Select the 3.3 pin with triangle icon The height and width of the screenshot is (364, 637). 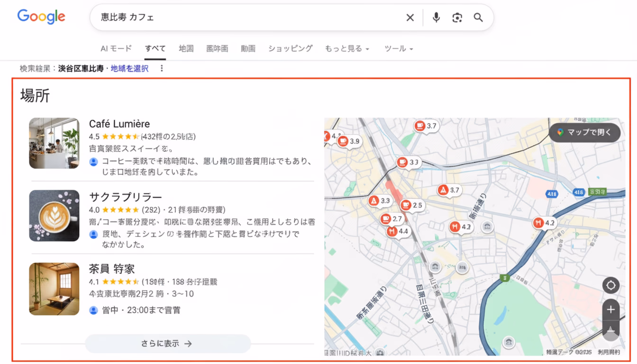click(x=380, y=200)
